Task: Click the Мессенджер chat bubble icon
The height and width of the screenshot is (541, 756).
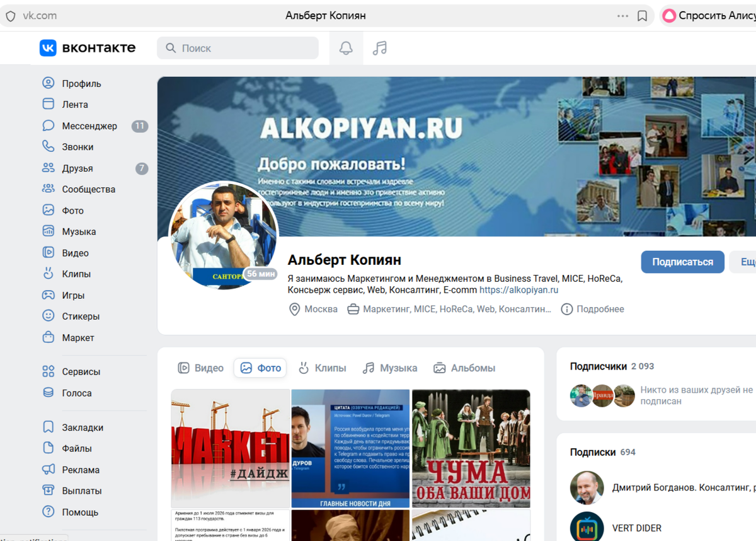Action: (49, 125)
